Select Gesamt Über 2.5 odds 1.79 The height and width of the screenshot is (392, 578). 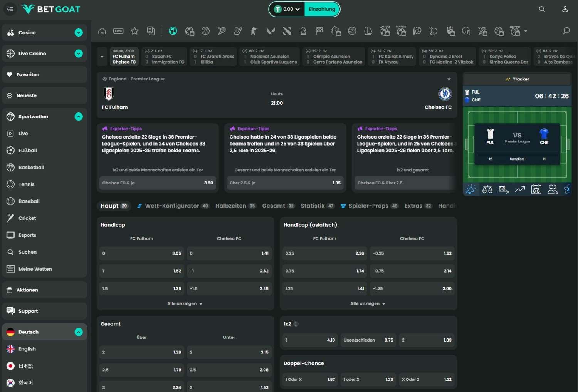142,370
